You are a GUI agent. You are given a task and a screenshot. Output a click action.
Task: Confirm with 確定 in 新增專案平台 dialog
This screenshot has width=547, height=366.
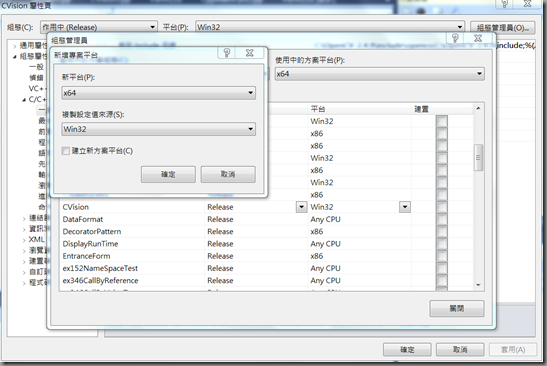pos(168,174)
